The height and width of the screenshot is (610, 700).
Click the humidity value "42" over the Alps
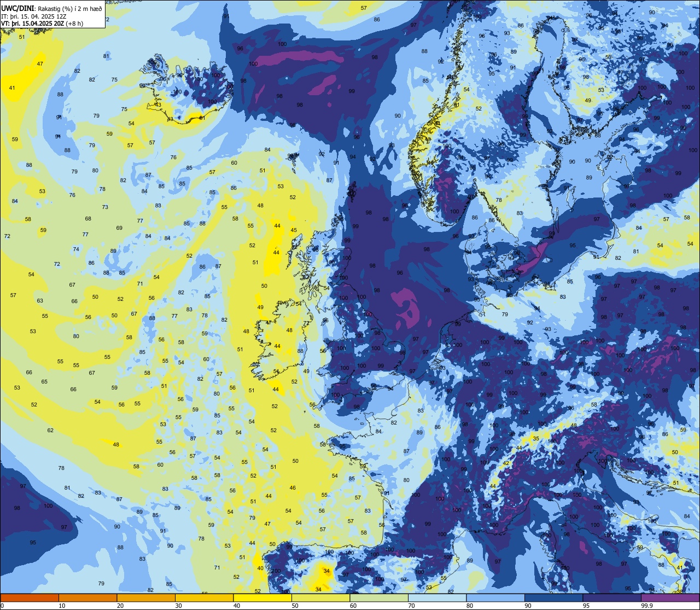pyautogui.click(x=506, y=463)
